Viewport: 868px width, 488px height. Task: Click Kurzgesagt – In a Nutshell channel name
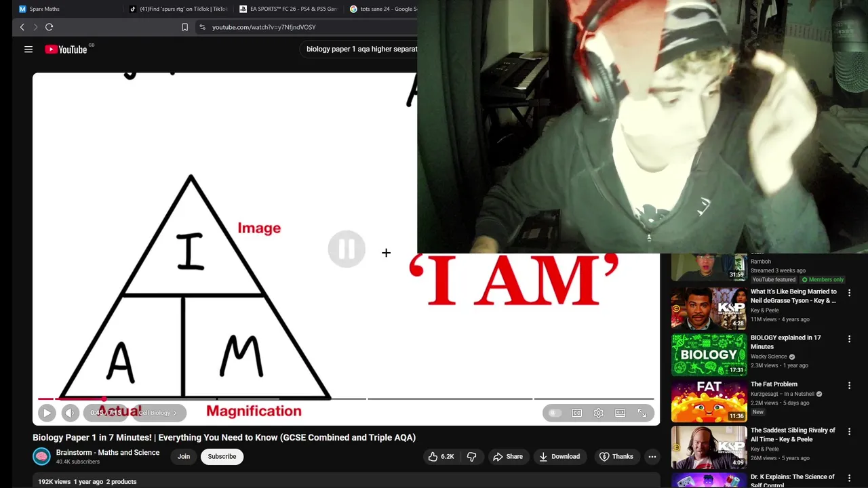click(783, 394)
